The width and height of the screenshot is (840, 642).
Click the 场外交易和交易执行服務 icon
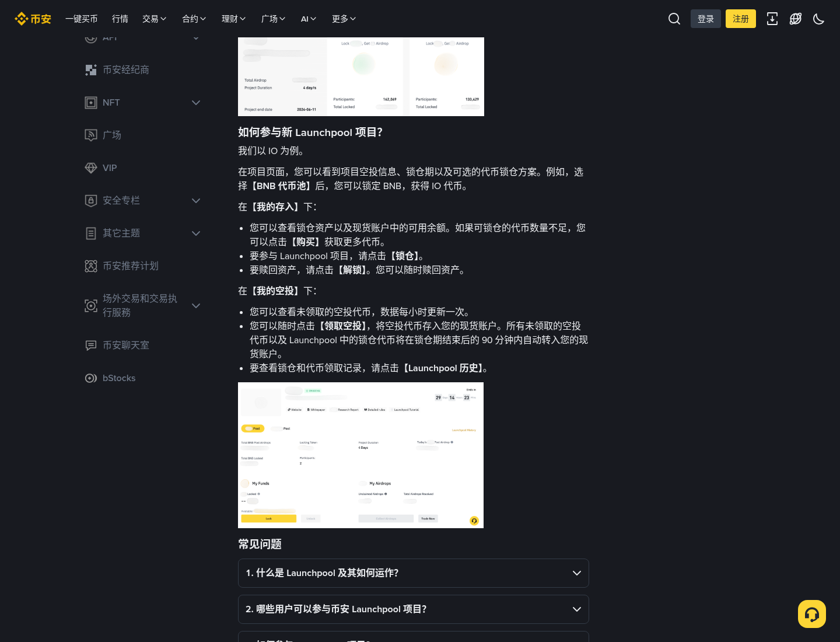[x=91, y=306]
